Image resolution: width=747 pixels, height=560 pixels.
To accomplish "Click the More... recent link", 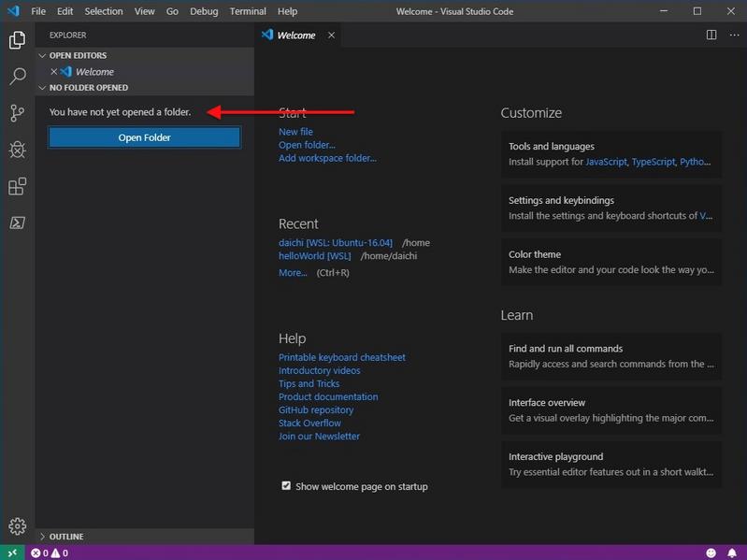I will (x=293, y=273).
